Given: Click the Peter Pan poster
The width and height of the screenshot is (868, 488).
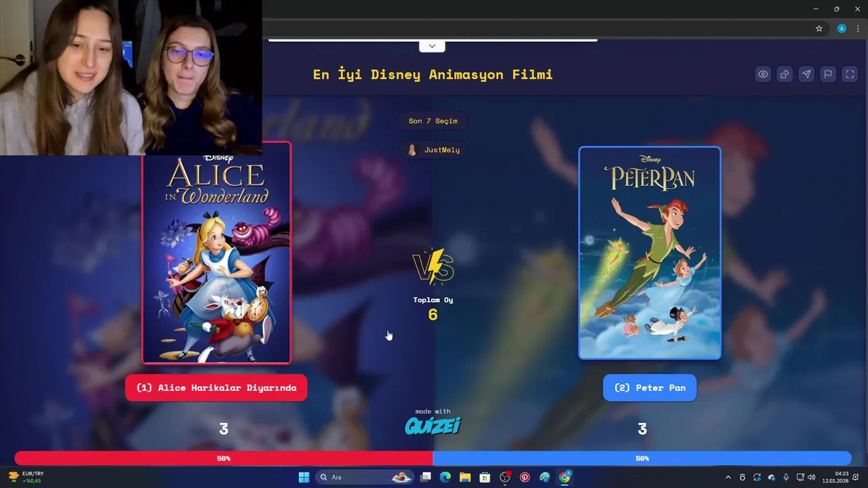Looking at the screenshot, I should [x=650, y=253].
